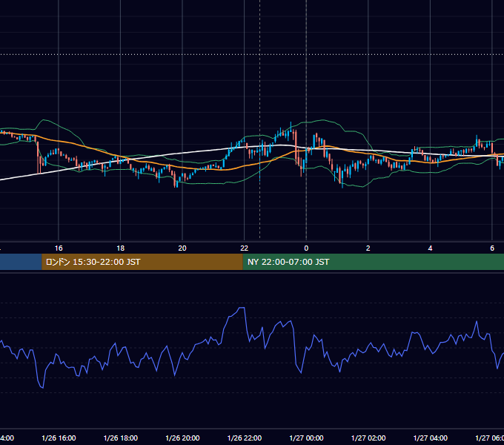
Task: Click the hour label 16 on the upper time axis
Action: pyautogui.click(x=59, y=248)
